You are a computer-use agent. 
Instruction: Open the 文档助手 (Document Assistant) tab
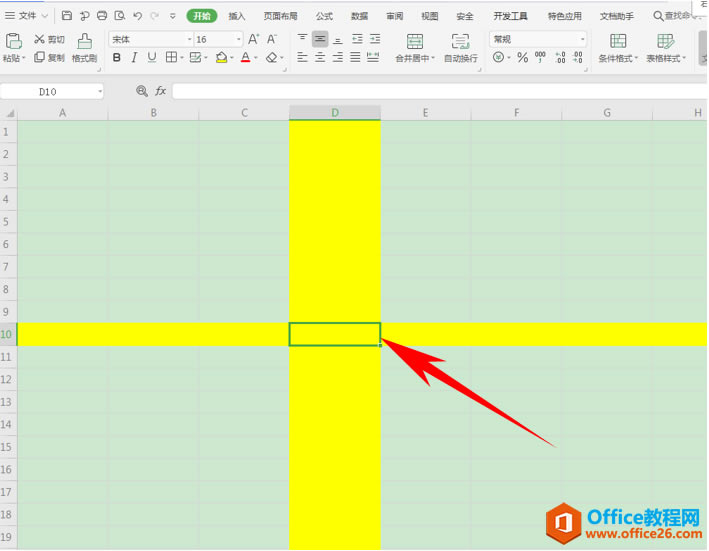617,16
